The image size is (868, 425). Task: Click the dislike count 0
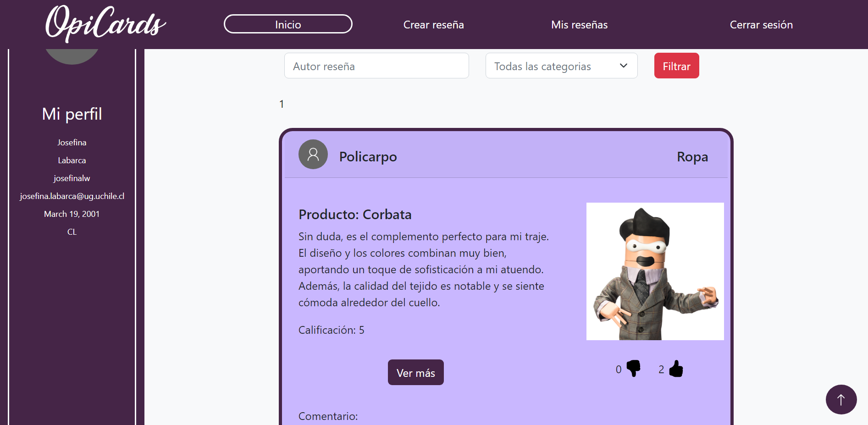(x=619, y=370)
